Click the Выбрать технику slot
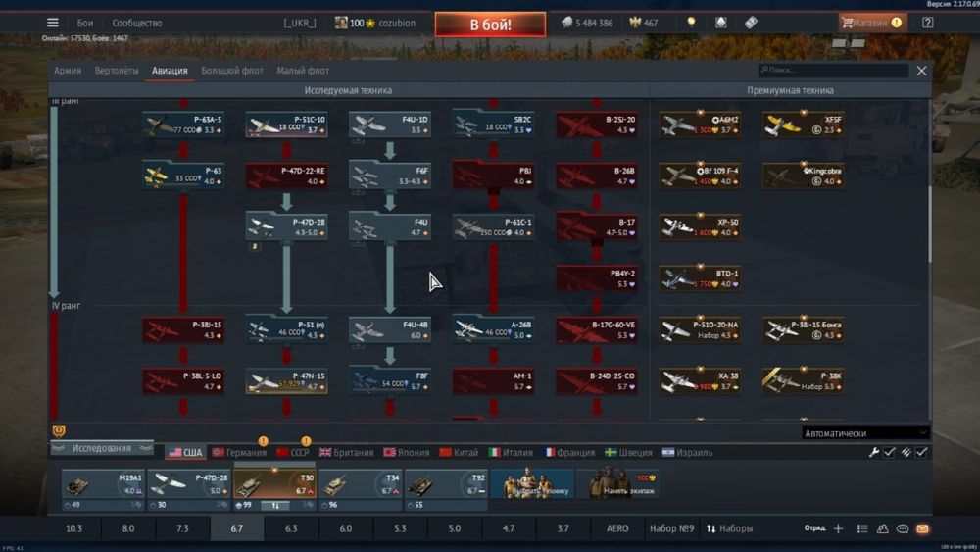980x552 pixels. pyautogui.click(x=532, y=483)
